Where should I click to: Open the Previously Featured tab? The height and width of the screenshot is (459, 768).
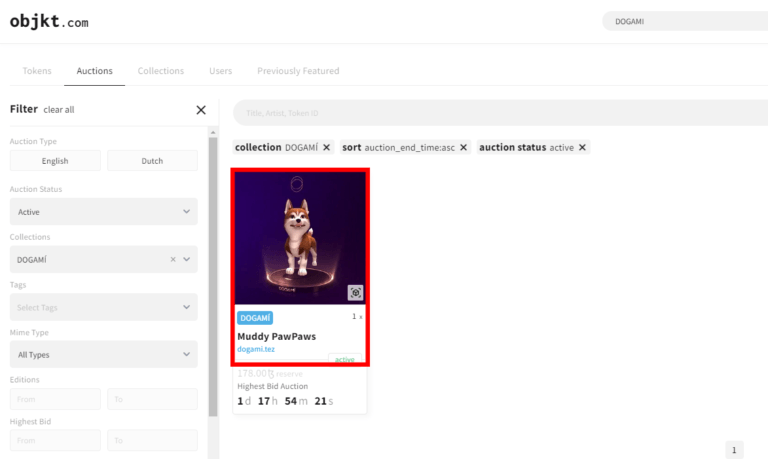(x=298, y=71)
